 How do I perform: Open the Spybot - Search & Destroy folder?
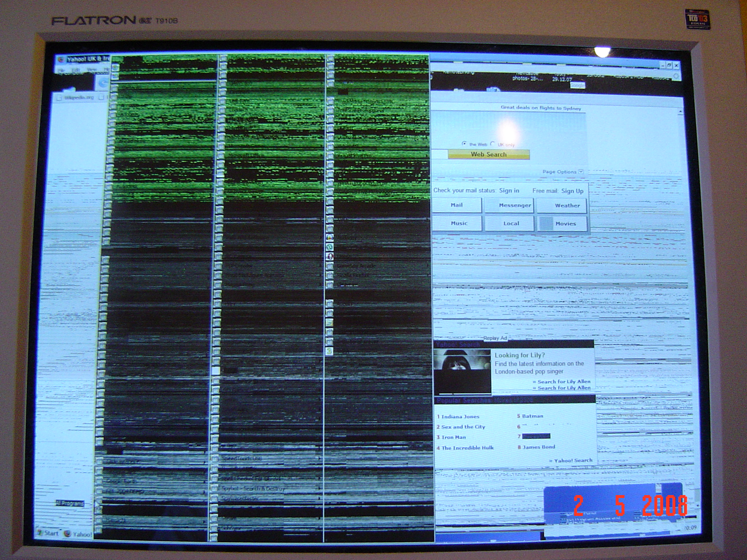(x=253, y=489)
